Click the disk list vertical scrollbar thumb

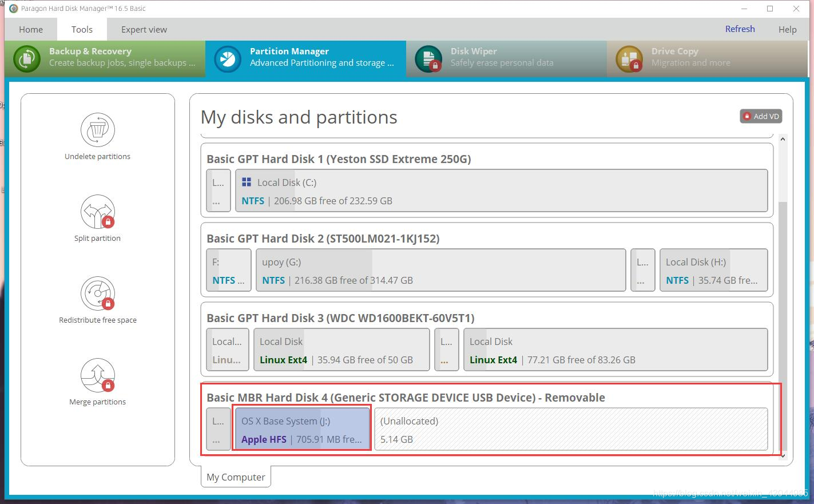783,325
